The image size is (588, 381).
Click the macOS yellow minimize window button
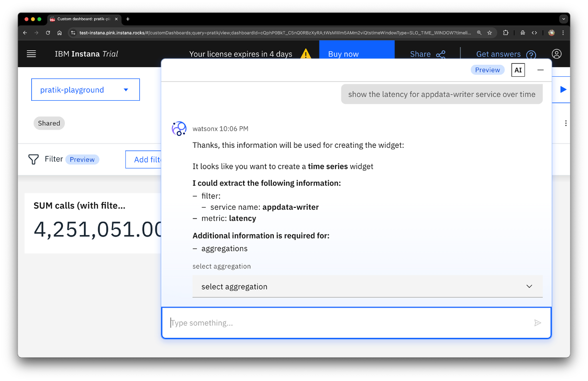click(x=33, y=19)
